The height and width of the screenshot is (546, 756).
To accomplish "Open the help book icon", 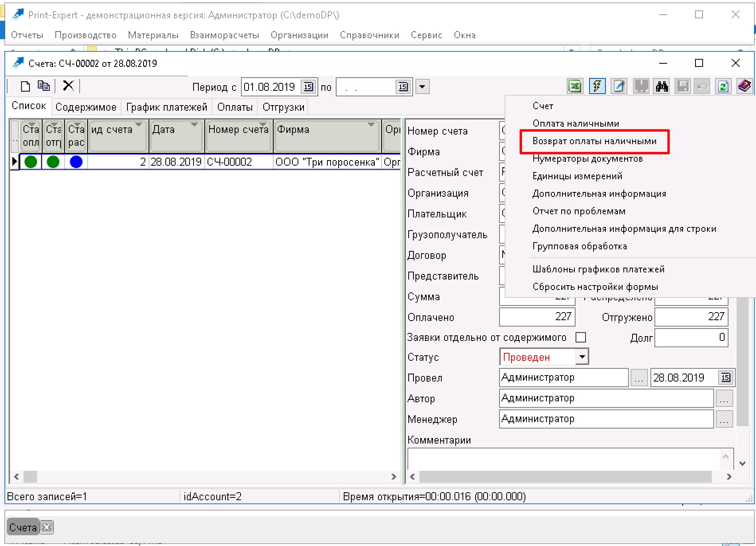I will (744, 86).
